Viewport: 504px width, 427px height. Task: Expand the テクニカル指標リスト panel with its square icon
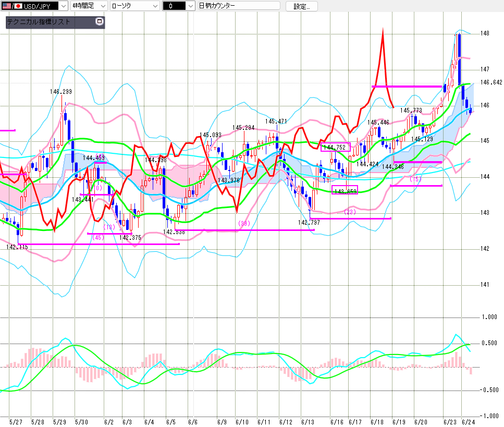[100, 21]
